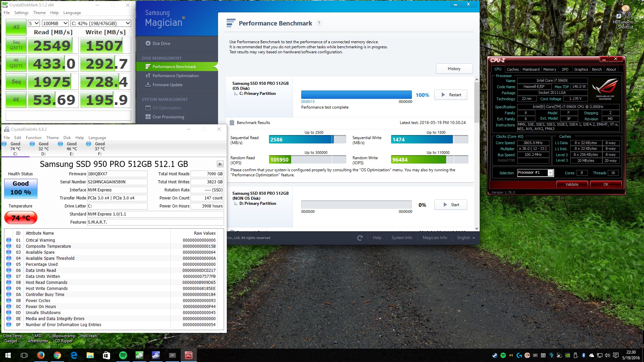This screenshot has width=644, height=362.
Task: Run the 4K Q32T1 test in CrystalDiskMark
Action: 16,63
